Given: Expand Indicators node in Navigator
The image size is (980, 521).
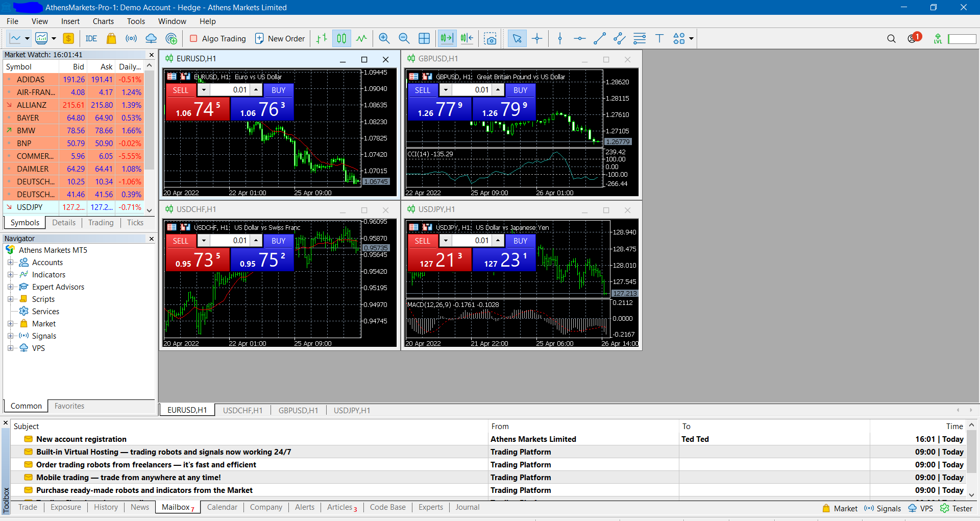Looking at the screenshot, I should pos(10,275).
